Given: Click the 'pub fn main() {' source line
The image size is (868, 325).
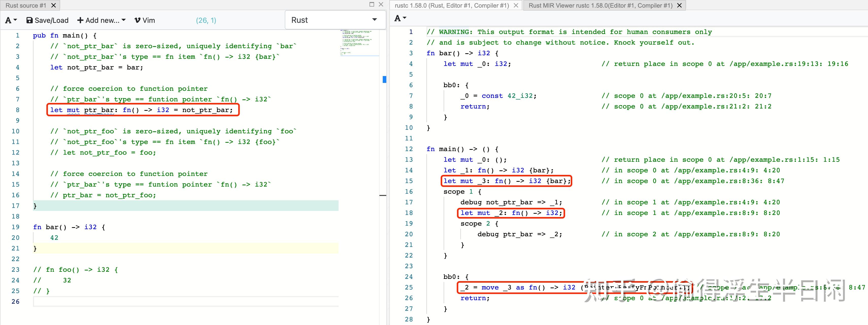Looking at the screenshot, I should pyautogui.click(x=65, y=35).
